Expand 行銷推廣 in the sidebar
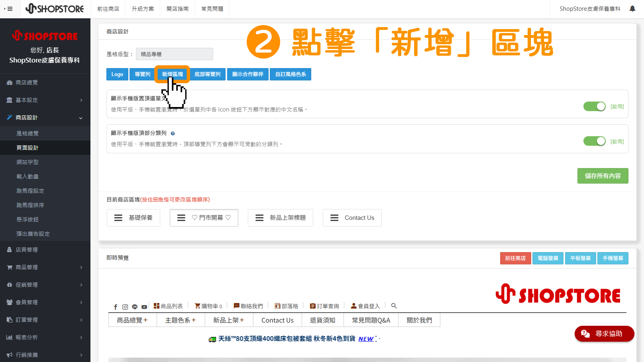The image size is (644, 362). [45, 355]
